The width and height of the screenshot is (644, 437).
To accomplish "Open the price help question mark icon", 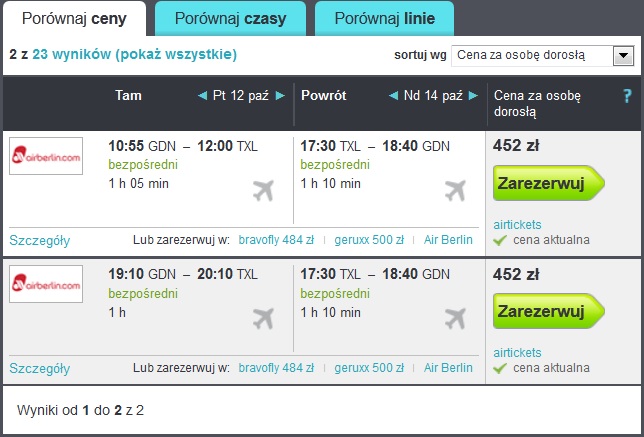I will [627, 96].
